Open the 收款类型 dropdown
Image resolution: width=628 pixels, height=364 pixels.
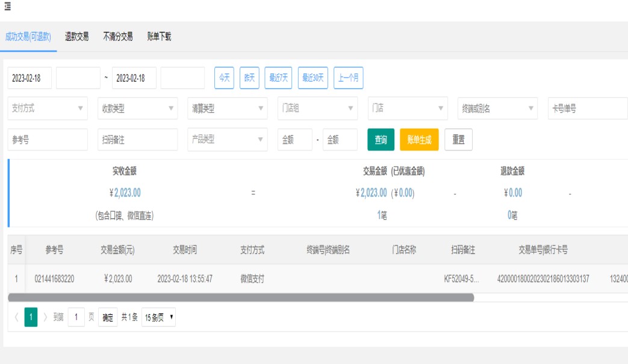pyautogui.click(x=138, y=108)
